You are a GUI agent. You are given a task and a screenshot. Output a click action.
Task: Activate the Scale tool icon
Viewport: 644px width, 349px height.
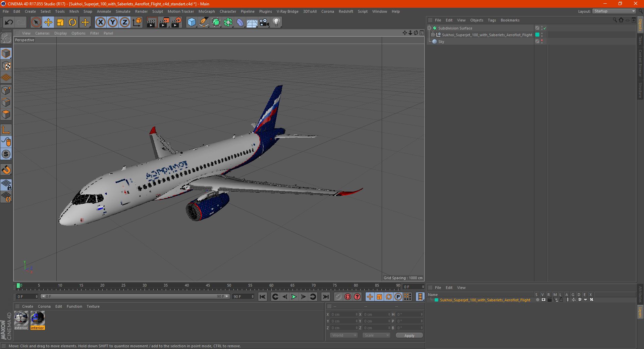coord(60,22)
